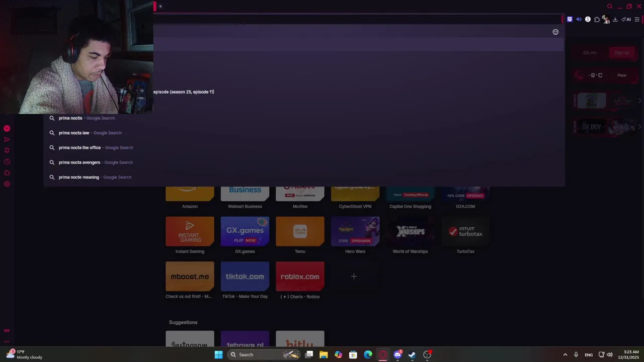The width and height of the screenshot is (644, 362).
Task: Click the red filled circle sidebar icon
Action: point(7,128)
